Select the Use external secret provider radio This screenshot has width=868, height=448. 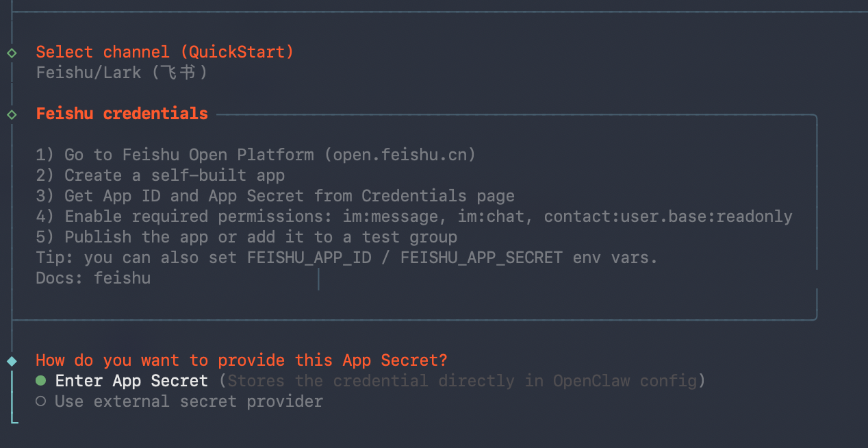pos(41,401)
